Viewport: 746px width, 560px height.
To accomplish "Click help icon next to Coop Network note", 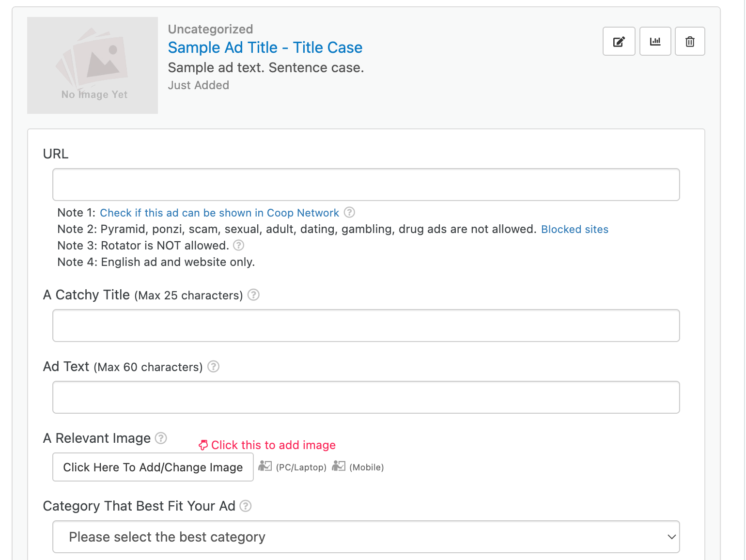I will 349,212.
